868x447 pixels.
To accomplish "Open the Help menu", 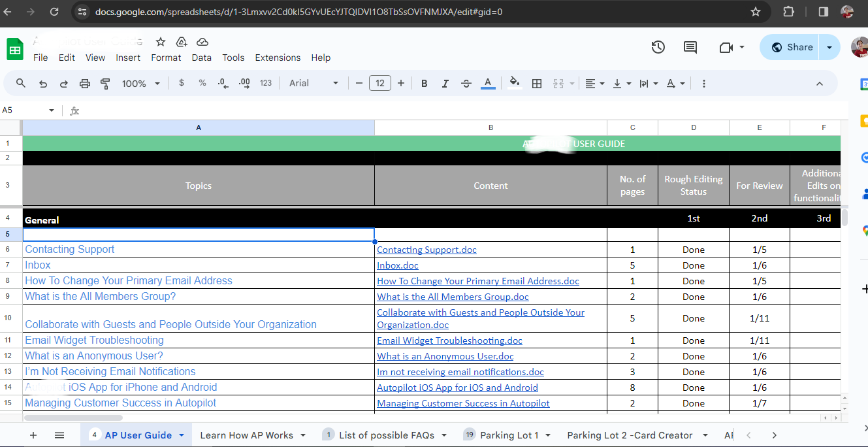I will pos(321,58).
